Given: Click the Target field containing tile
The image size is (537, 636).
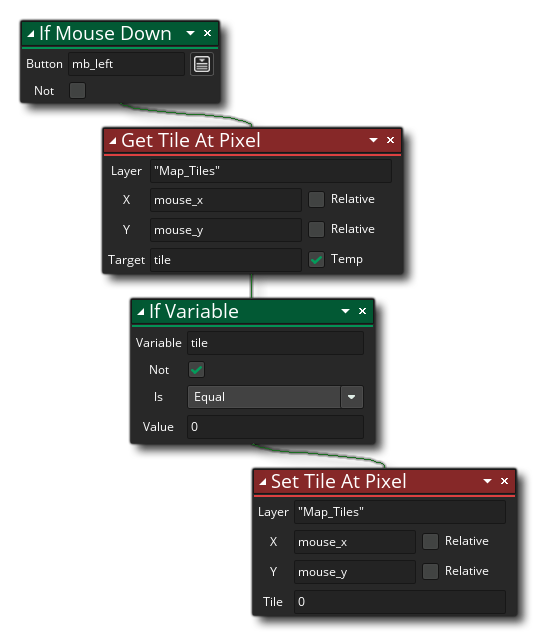Looking at the screenshot, I should 226,260.
